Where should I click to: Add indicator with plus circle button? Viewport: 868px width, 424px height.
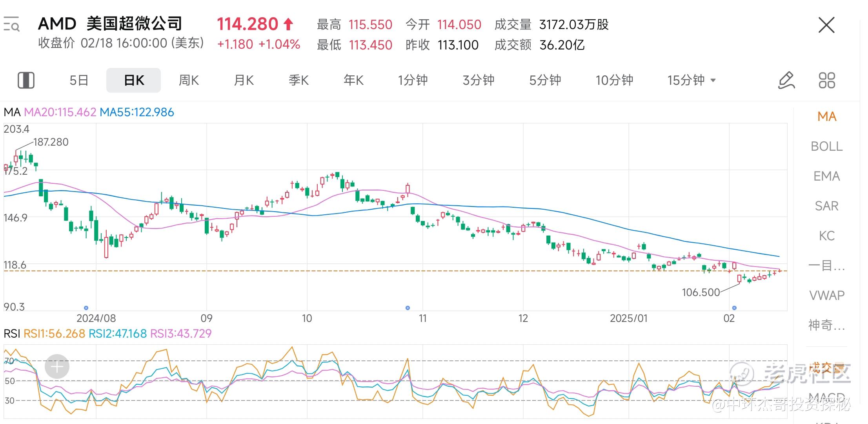click(57, 367)
